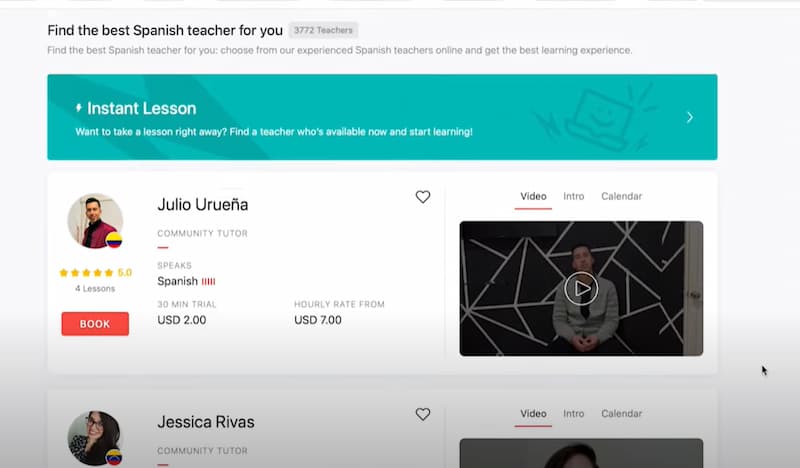The width and height of the screenshot is (800, 468).
Task: Select Julio's Video tab
Action: coord(533,196)
